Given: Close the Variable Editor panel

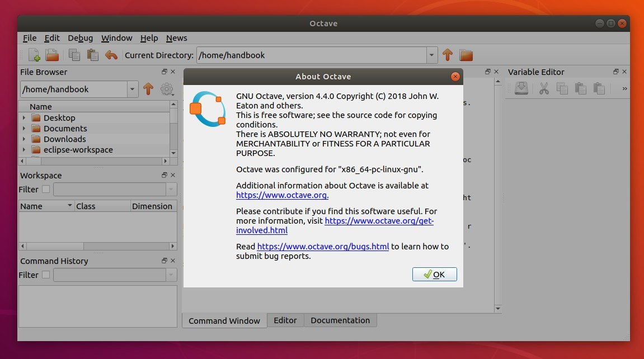Looking at the screenshot, I should pos(624,72).
